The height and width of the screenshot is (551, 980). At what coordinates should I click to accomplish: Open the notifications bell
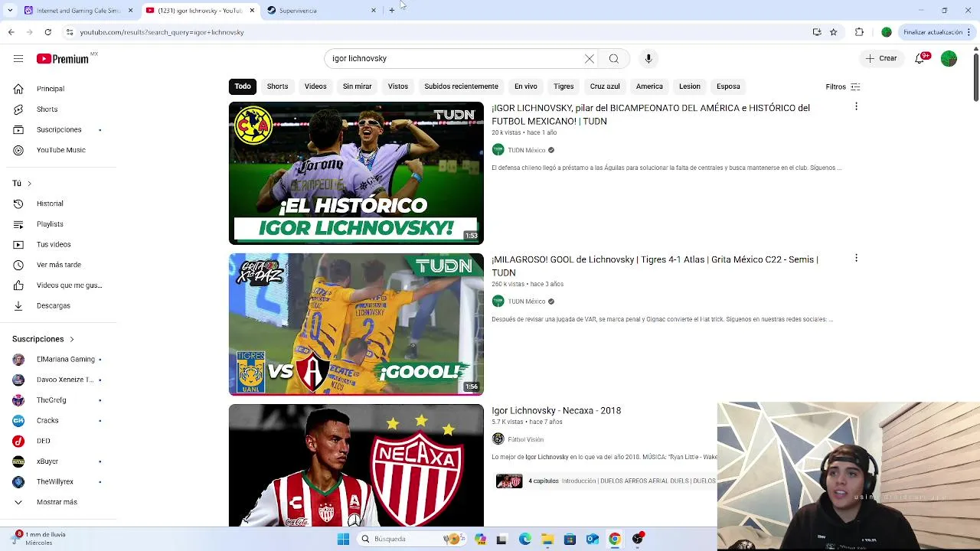(921, 58)
